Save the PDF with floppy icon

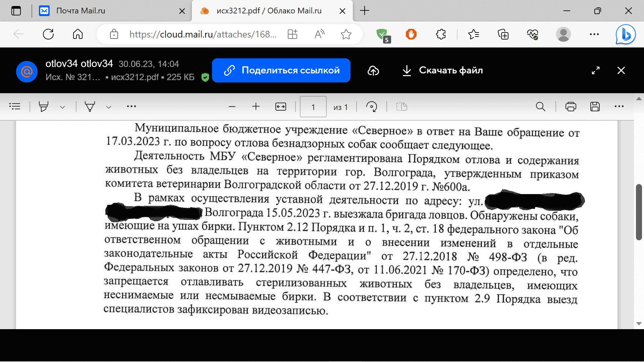595,107
